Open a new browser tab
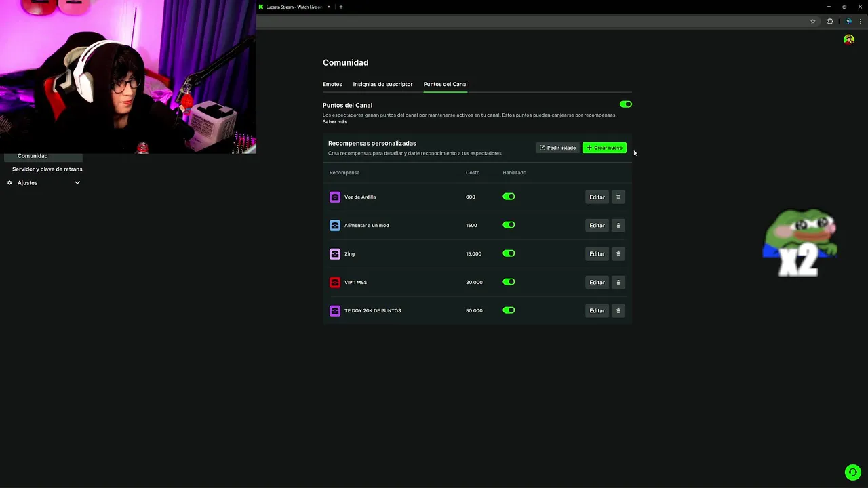The width and height of the screenshot is (868, 488). pos(341,7)
